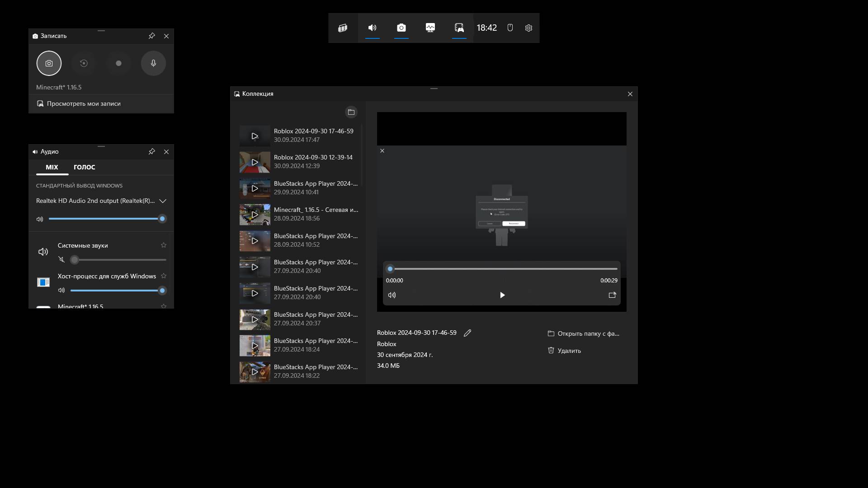The image size is (868, 488).
Task: Record the last 30 seconds
Action: tap(84, 63)
